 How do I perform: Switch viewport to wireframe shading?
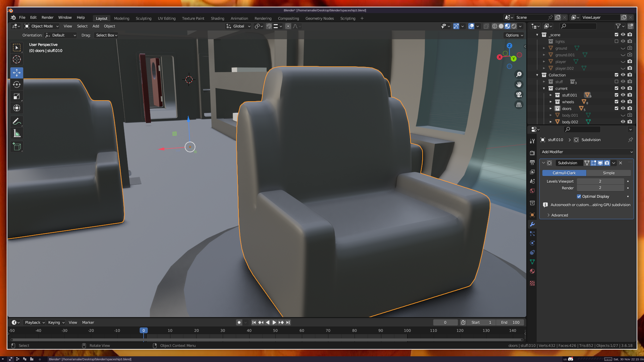click(x=494, y=26)
